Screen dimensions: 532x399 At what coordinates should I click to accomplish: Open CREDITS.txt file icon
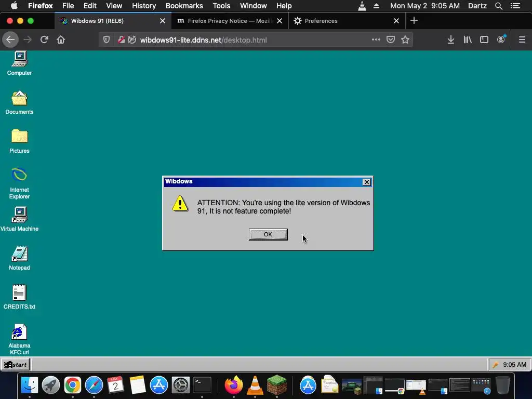click(19, 297)
